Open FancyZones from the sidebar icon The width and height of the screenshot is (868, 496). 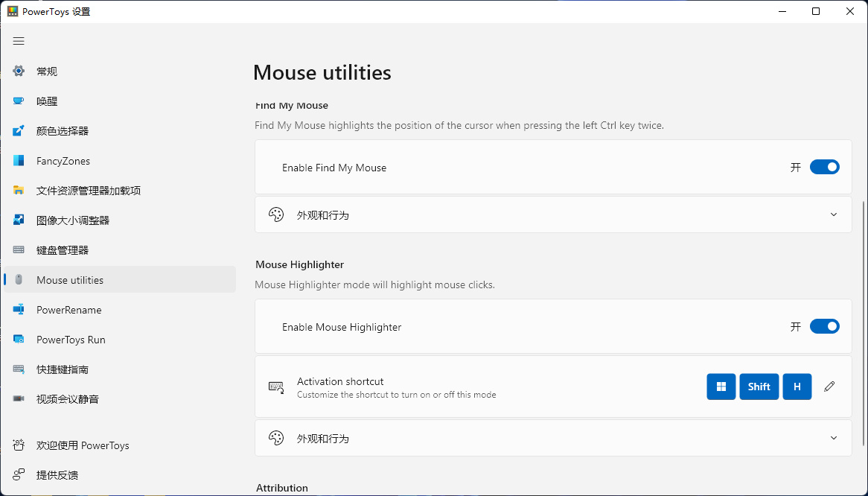tap(19, 161)
